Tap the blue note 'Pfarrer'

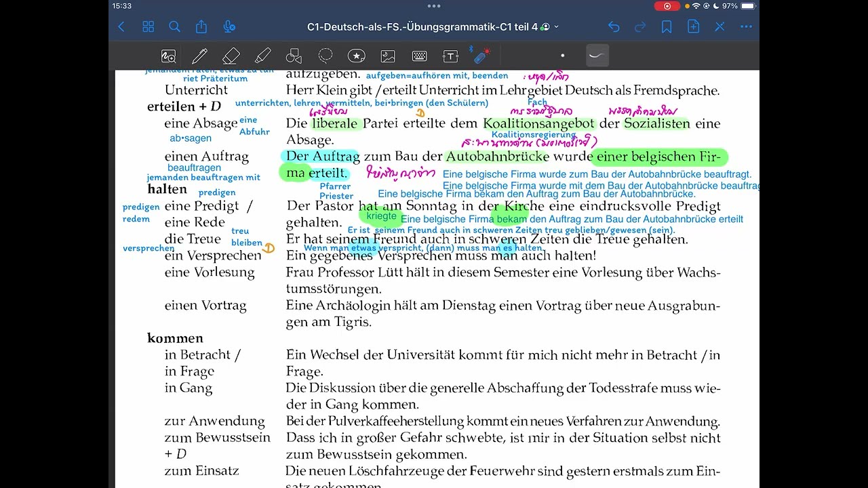tap(335, 186)
